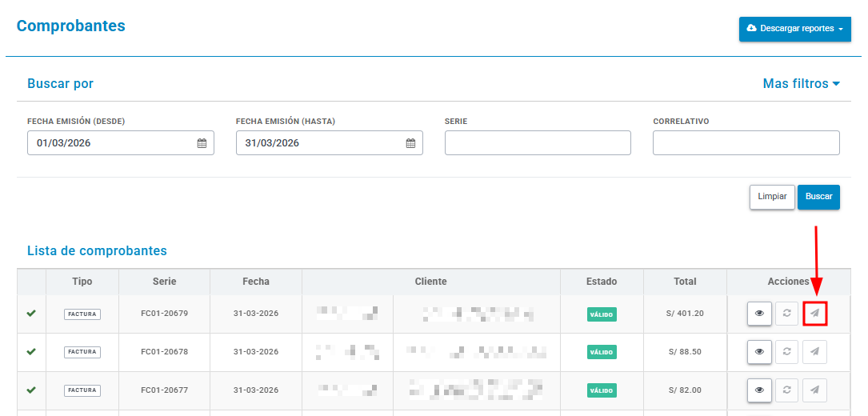Click the green checkmark of row FC01-20679
The height and width of the screenshot is (416, 868).
click(x=31, y=314)
